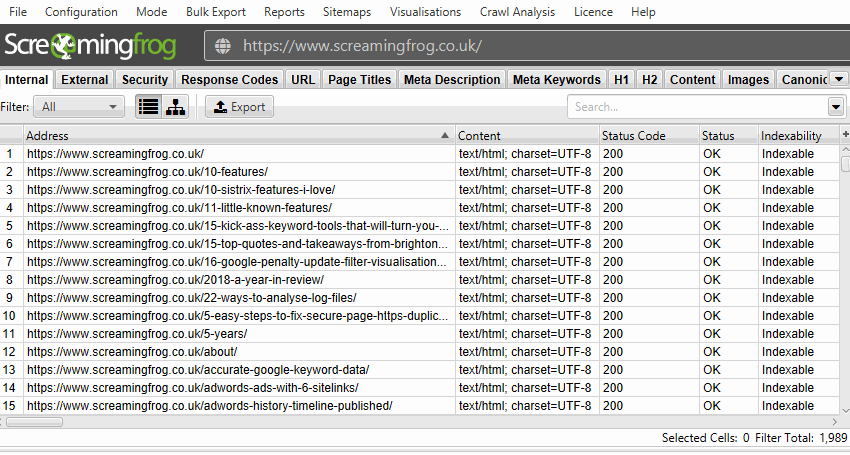Switch to tree view icon
Image resolution: width=850 pixels, height=455 pixels.
coord(174,107)
